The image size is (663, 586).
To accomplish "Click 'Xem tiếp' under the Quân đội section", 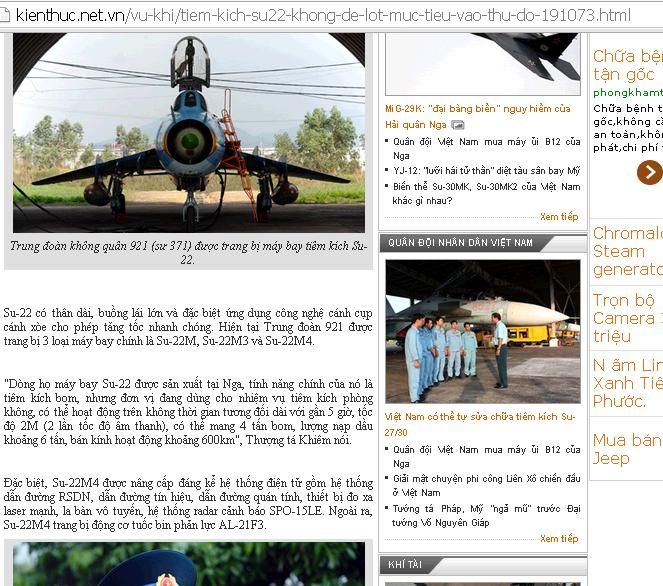I will [559, 539].
